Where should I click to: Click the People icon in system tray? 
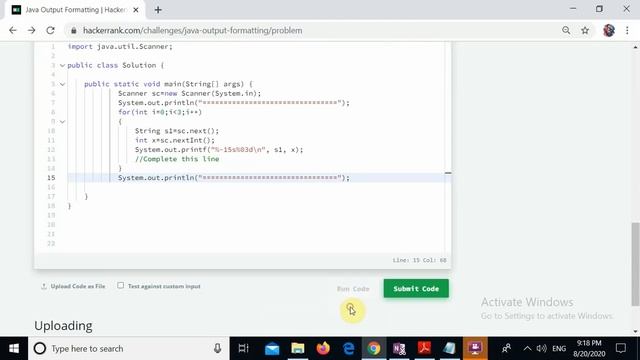[507, 349]
